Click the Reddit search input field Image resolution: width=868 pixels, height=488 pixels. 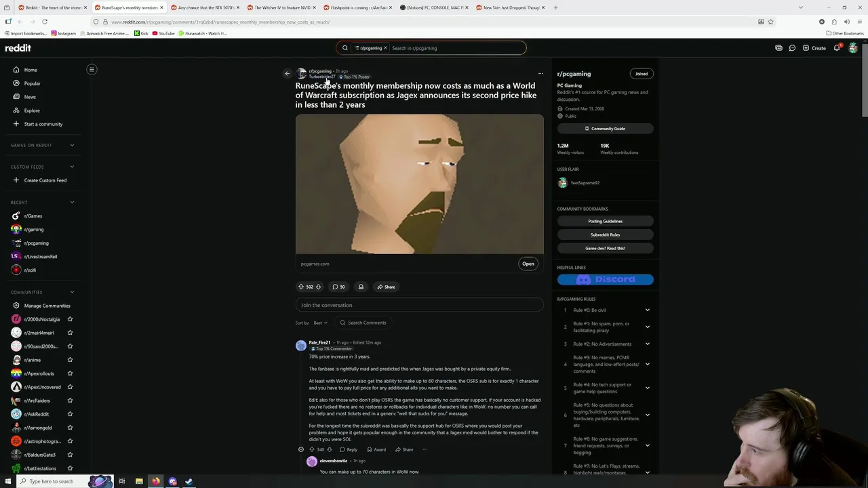[x=456, y=48]
